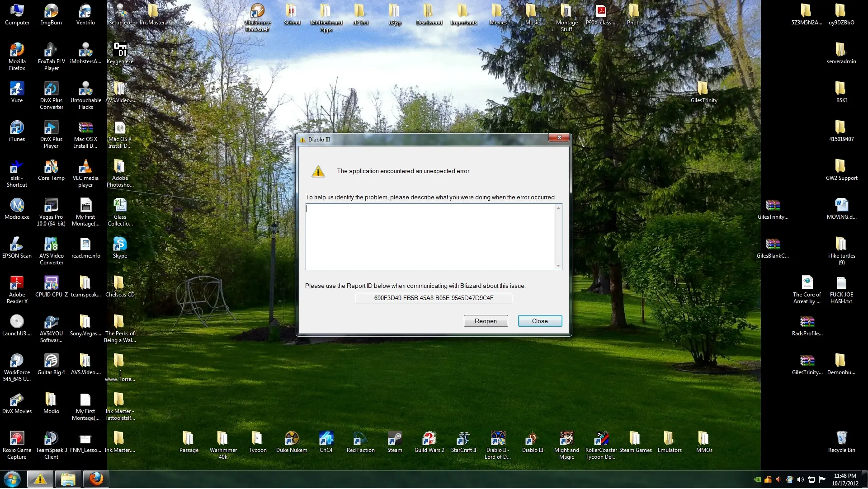Click the Close button in the error dialog
The width and height of the screenshot is (868, 489).
tap(540, 321)
